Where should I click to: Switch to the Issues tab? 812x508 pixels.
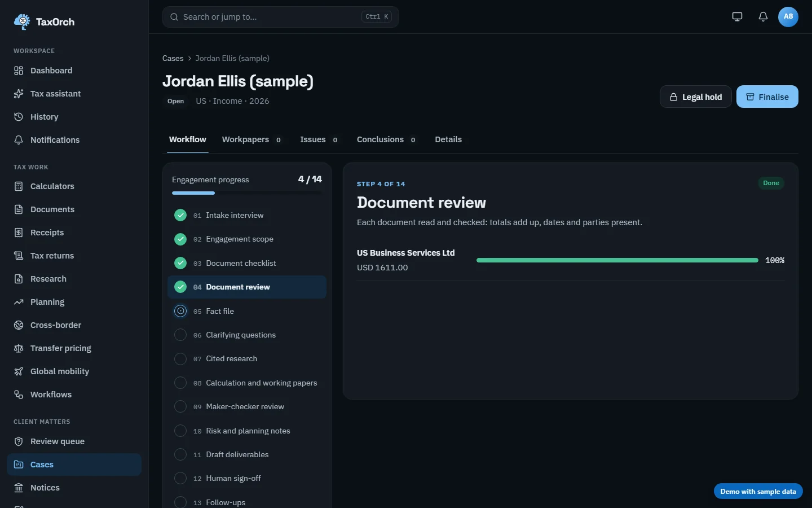click(x=319, y=139)
